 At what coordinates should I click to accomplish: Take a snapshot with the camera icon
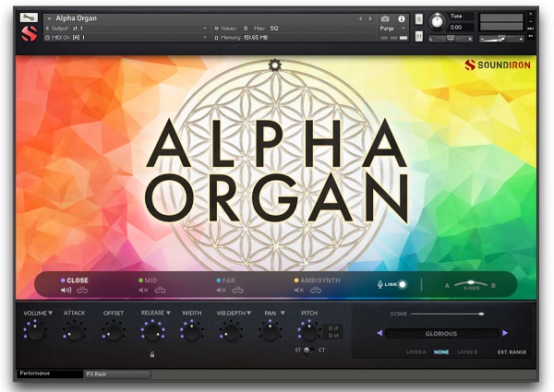385,18
